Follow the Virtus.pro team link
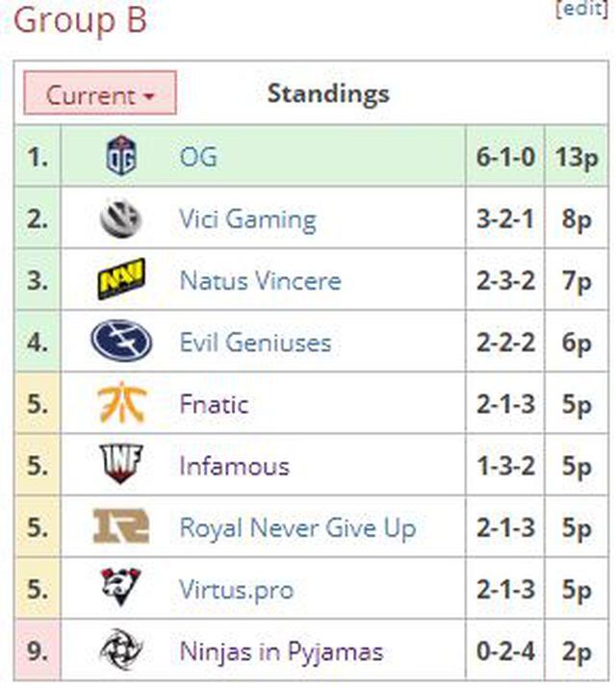 pyautogui.click(x=237, y=589)
